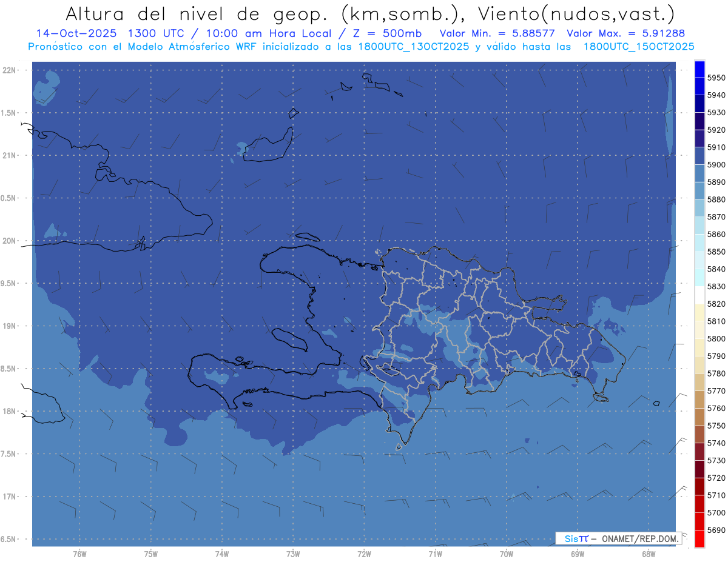Click the 17N latitude axis label
The image size is (728, 562).
click(10, 497)
